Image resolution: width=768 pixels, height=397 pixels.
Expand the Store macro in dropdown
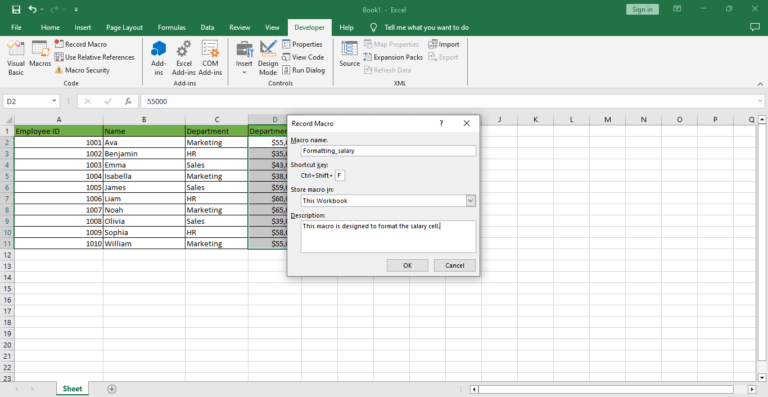point(470,201)
